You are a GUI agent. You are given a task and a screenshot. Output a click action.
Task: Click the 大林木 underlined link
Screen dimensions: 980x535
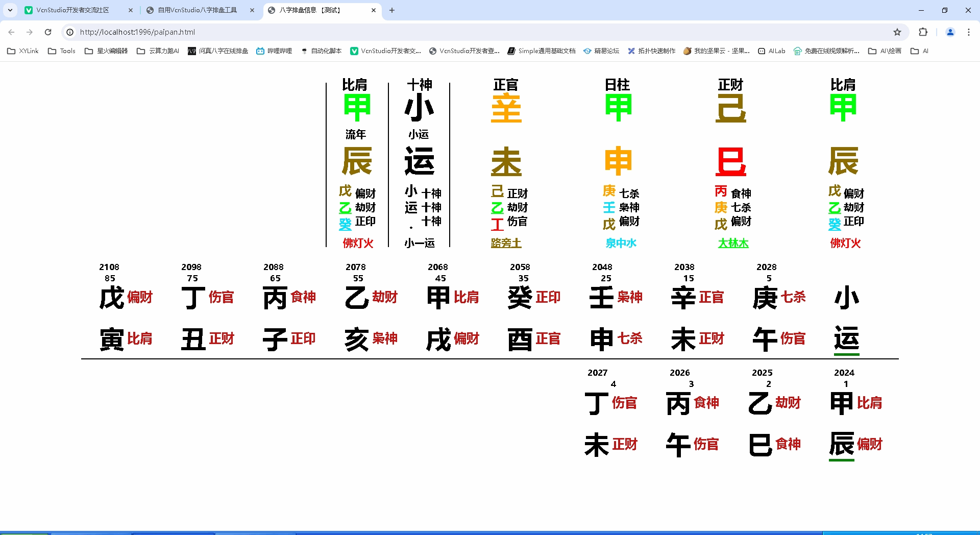pyautogui.click(x=733, y=244)
